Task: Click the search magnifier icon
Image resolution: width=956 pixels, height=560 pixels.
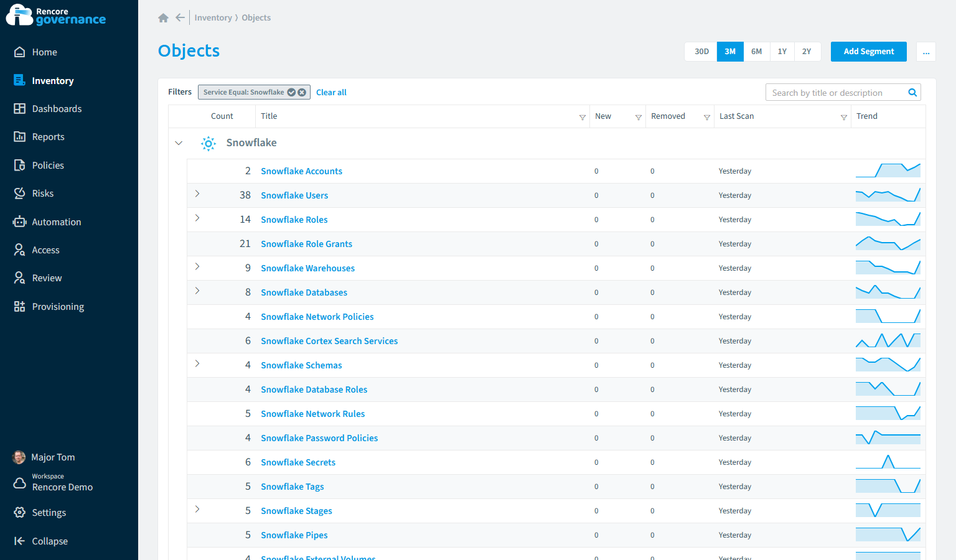Action: [912, 93]
